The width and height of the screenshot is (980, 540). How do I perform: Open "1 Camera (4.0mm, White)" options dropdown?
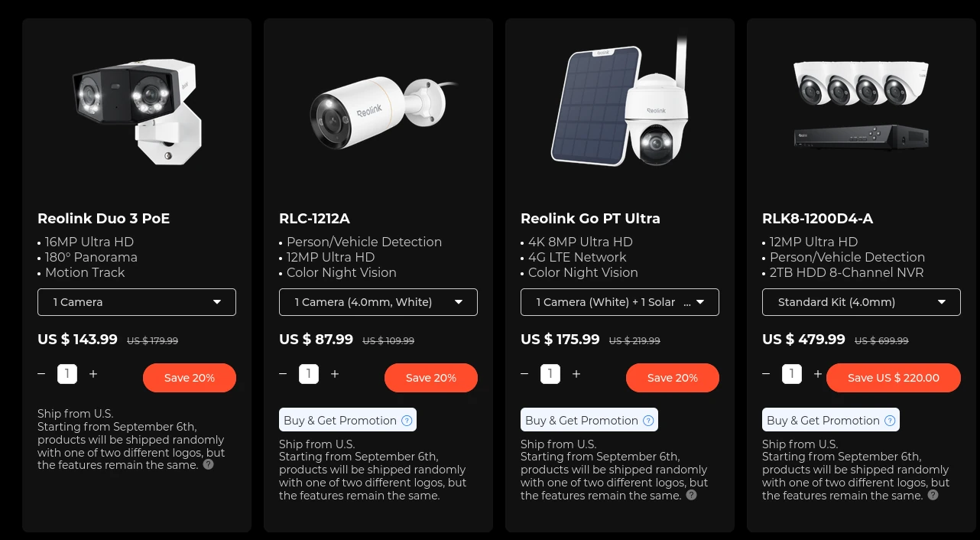pyautogui.click(x=378, y=302)
